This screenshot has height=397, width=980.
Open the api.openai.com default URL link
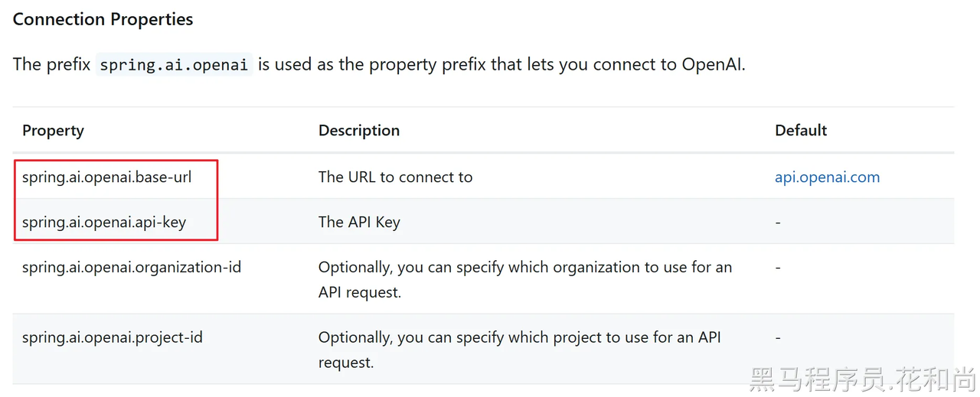[827, 177]
